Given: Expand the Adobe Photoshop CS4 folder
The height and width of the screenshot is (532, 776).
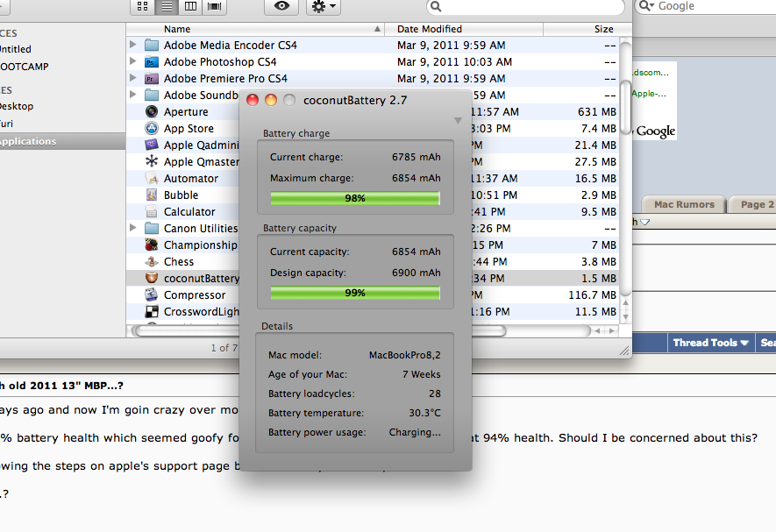Looking at the screenshot, I should (132, 61).
